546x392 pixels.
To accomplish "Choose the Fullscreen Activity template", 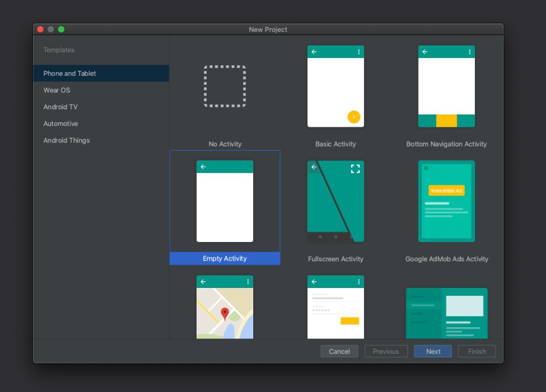I will coord(336,202).
